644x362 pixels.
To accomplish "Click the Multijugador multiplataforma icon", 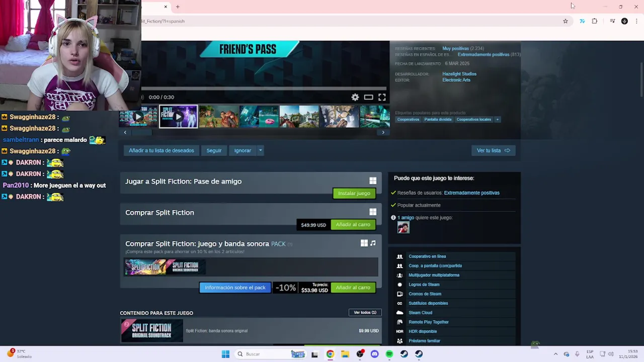I will 400,275.
